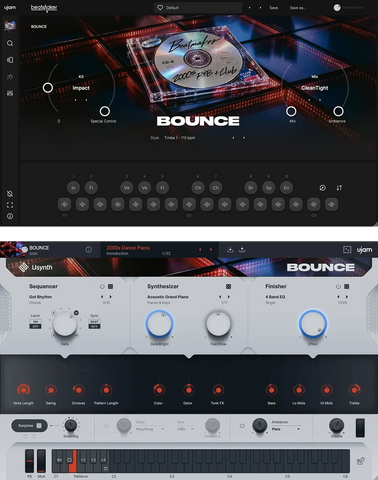Image resolution: width=378 pixels, height=480 pixels.
Task: Click the Beatmaker volume knob at top right
Action: point(337,8)
